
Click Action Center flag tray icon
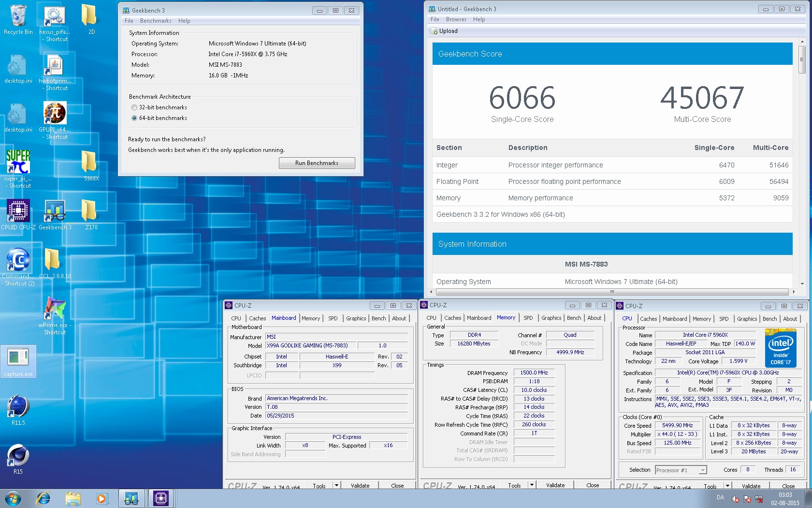(747, 499)
